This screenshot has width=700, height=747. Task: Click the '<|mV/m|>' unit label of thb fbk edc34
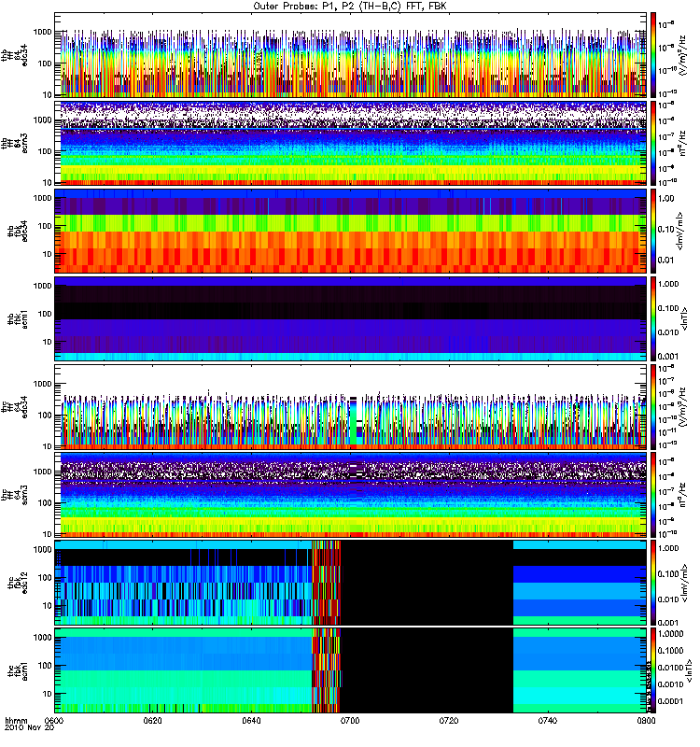click(x=681, y=231)
